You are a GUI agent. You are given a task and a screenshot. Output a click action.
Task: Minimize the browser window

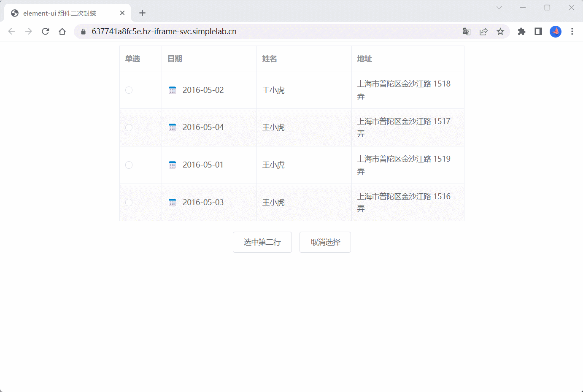[x=523, y=8]
